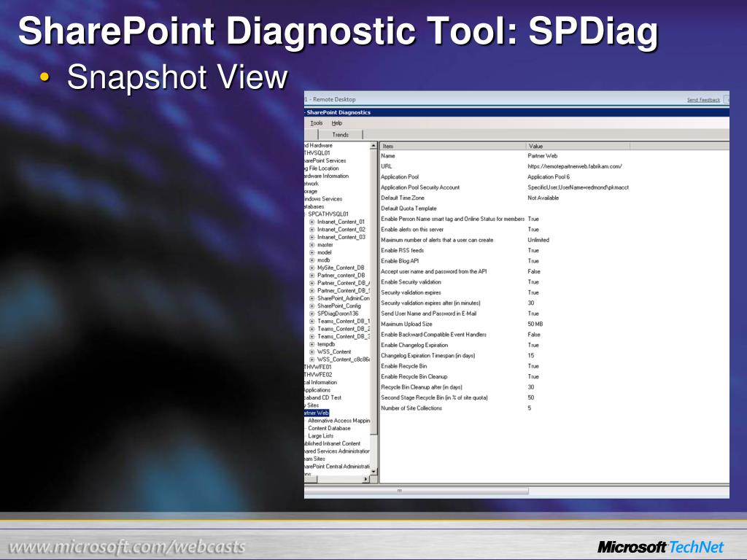The height and width of the screenshot is (560, 747).
Task: Click the 50 MB value
Action: [x=535, y=324]
